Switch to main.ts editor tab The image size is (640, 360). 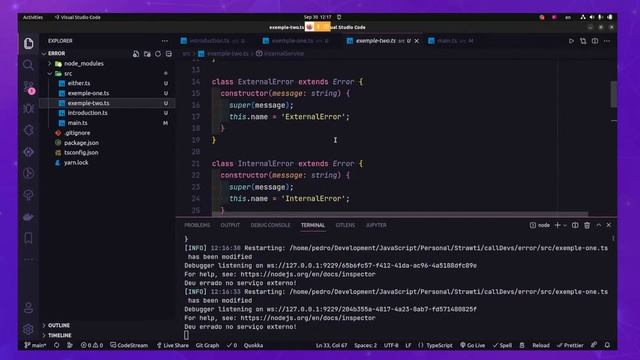click(450, 41)
